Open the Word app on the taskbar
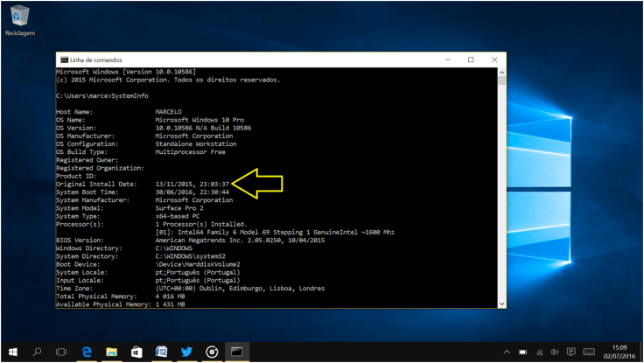The width and height of the screenshot is (644, 363). pyautogui.click(x=161, y=352)
